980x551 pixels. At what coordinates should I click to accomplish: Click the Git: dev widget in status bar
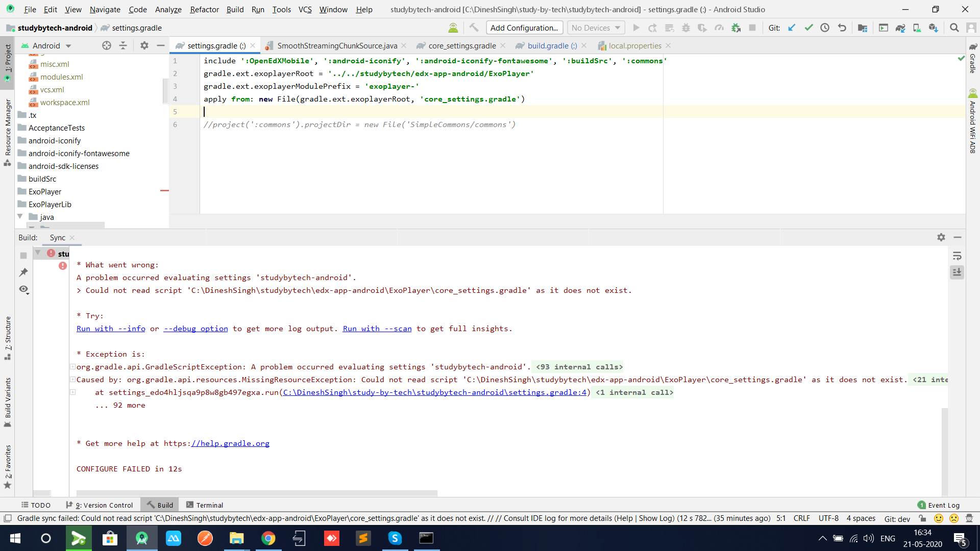tap(897, 518)
